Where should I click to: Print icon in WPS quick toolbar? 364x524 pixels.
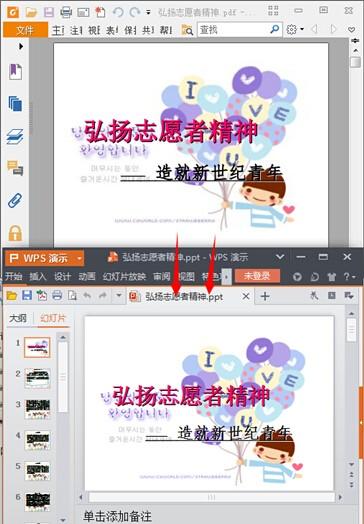point(57,296)
